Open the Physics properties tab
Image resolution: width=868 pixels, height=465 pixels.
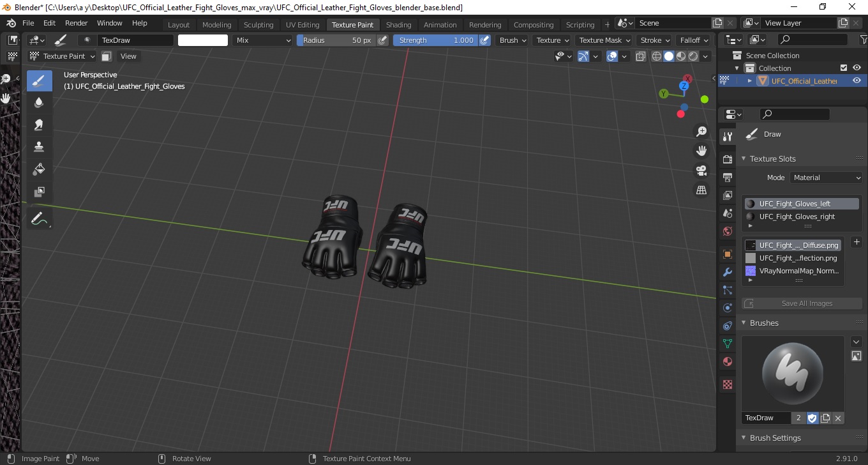[x=727, y=308]
